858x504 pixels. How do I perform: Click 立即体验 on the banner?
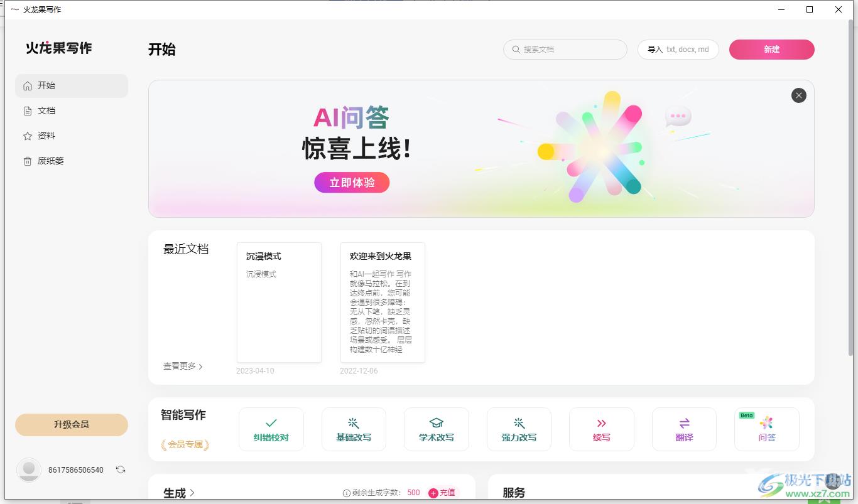(x=352, y=183)
